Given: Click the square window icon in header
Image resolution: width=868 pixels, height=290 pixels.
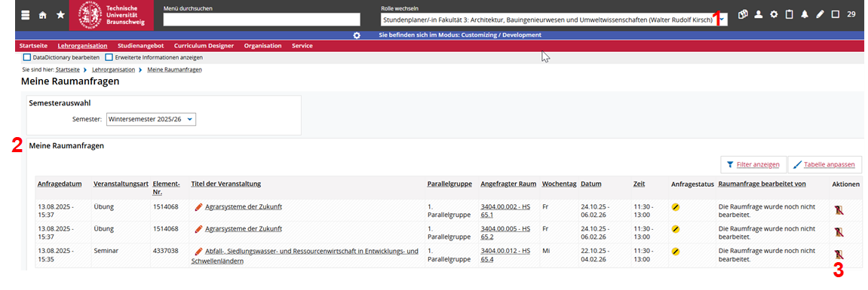Looking at the screenshot, I should tap(836, 14).
